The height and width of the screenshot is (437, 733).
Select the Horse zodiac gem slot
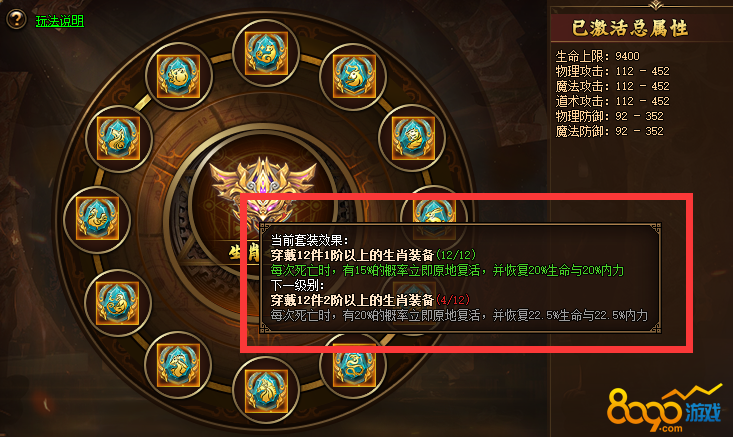coord(266,391)
